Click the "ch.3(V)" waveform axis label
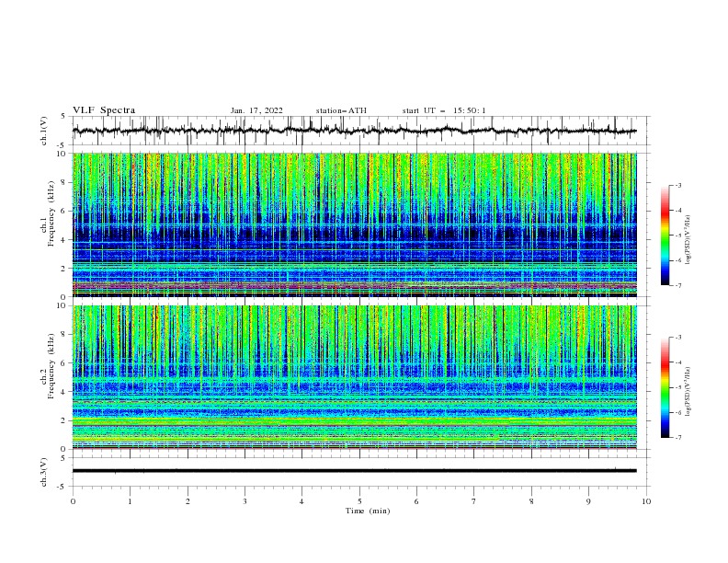Image resolution: width=728 pixels, height=563 pixels. (44, 472)
